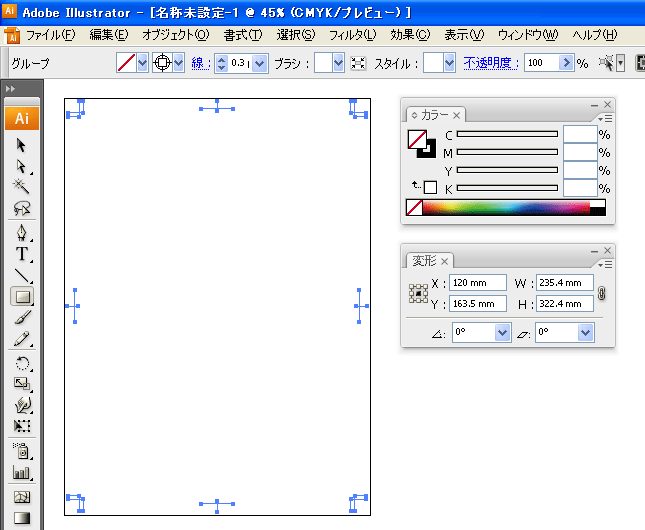Open the オブジェクト (Object) menu
The width and height of the screenshot is (645, 530).
175,35
